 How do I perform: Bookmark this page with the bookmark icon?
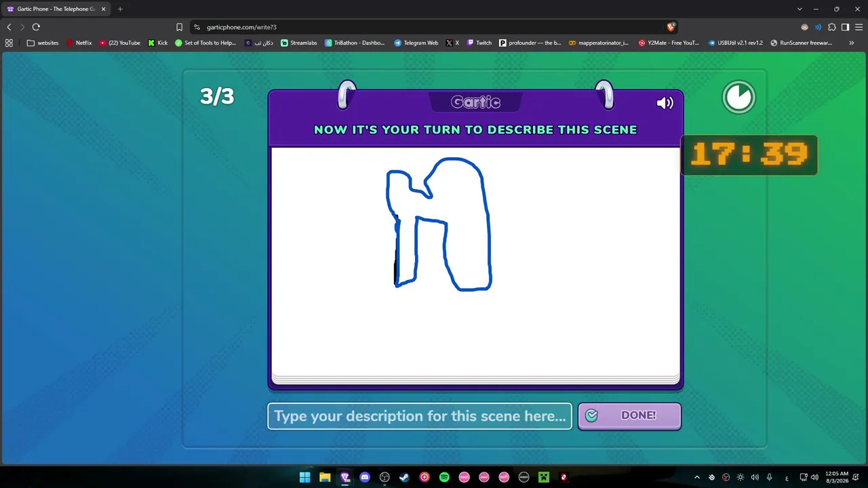click(x=179, y=27)
